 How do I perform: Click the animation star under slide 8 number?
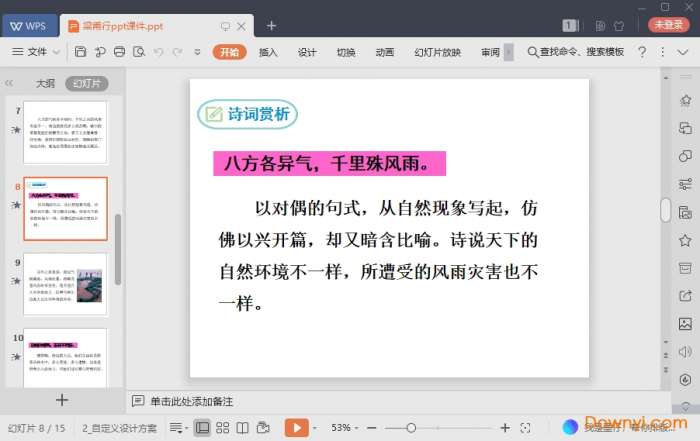tap(17, 205)
